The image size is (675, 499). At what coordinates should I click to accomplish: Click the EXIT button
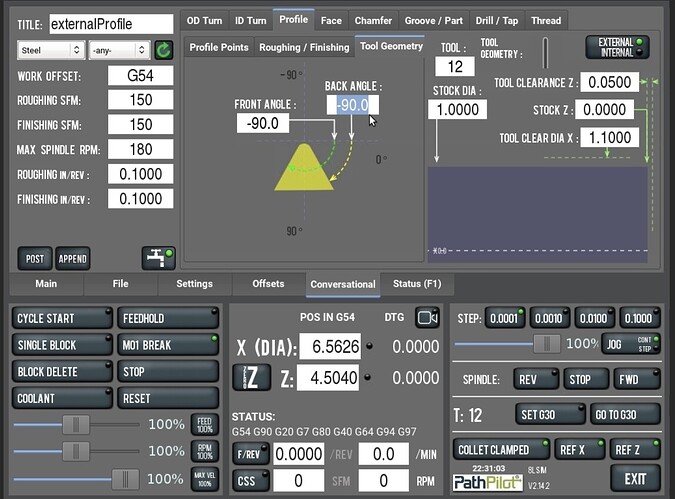click(x=635, y=479)
